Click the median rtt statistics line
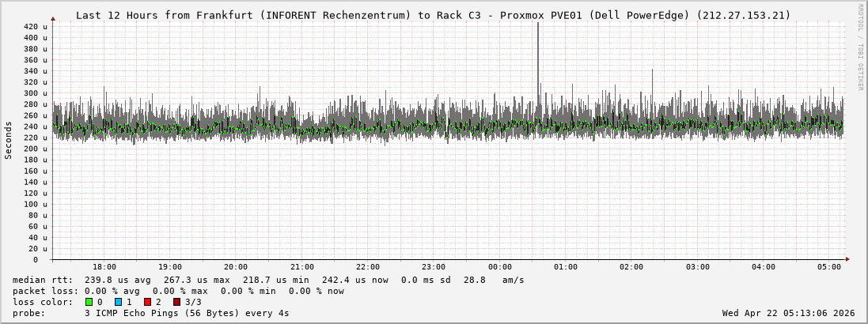This screenshot has height=324, width=868. point(268,280)
